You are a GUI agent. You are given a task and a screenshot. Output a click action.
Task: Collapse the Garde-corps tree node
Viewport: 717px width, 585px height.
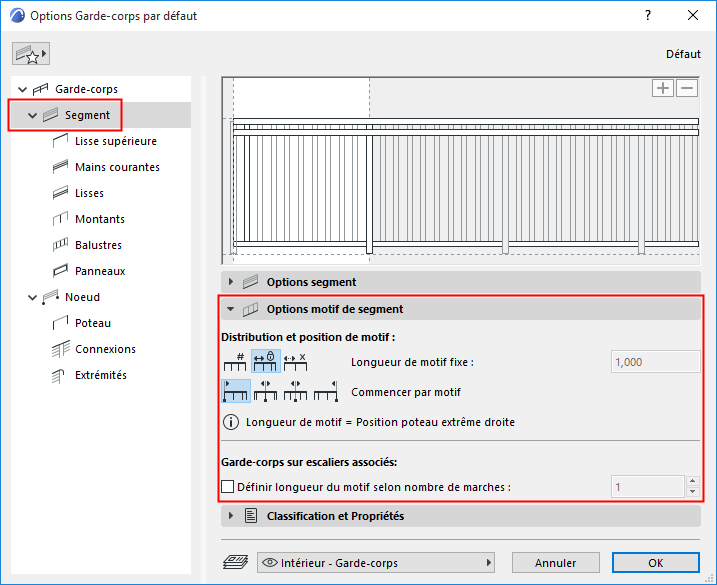(x=23, y=90)
